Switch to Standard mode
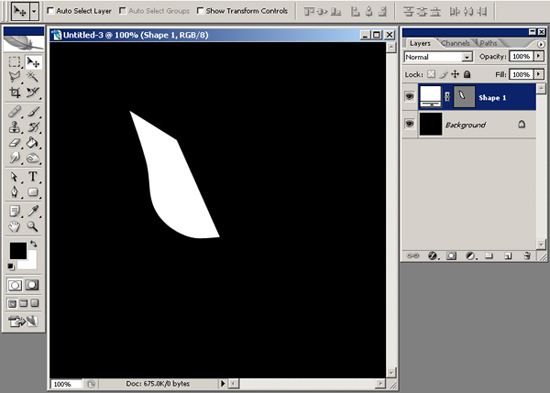The image size is (550, 393). tap(15, 285)
